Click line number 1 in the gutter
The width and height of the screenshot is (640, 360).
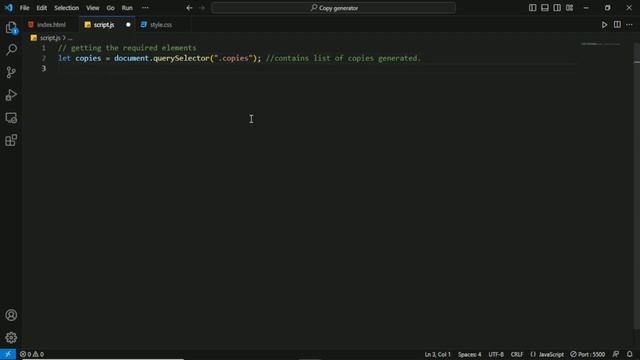click(44, 48)
